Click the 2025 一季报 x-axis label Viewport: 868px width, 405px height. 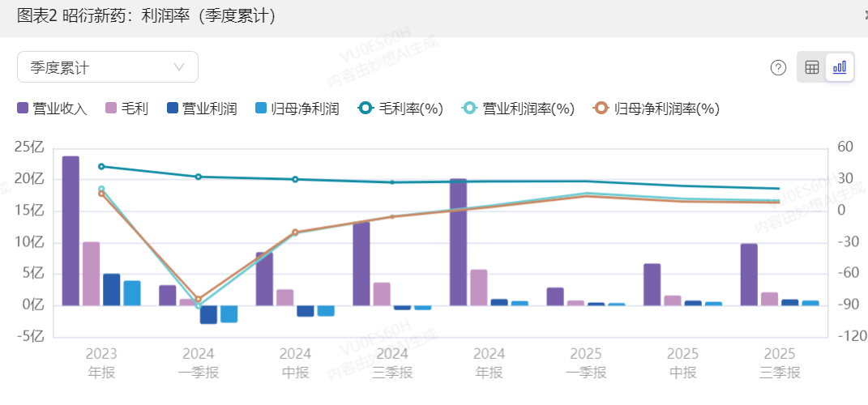coord(586,363)
